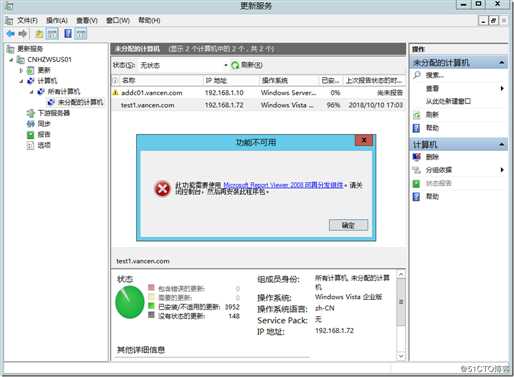
Task: Restore the inner console window button
Action: click(493, 21)
